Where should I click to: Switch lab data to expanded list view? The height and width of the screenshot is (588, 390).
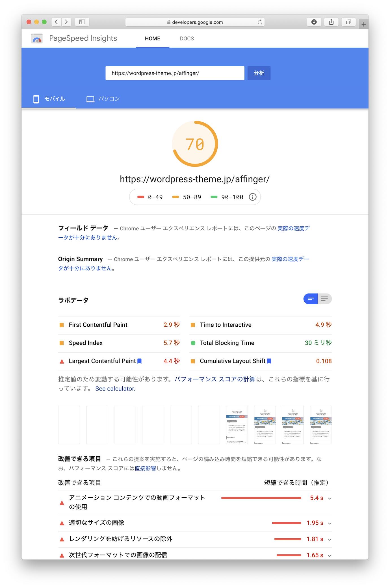tap(324, 299)
